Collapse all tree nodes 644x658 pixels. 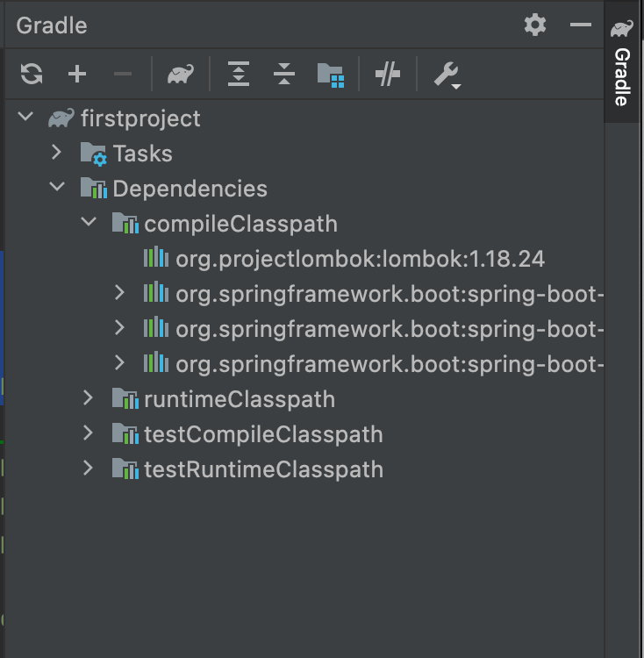coord(284,74)
